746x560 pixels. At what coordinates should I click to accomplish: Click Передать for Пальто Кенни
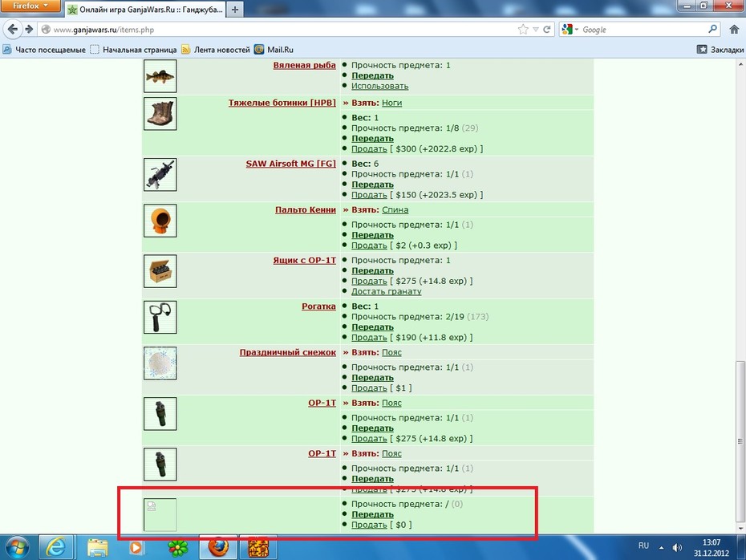[x=372, y=236]
